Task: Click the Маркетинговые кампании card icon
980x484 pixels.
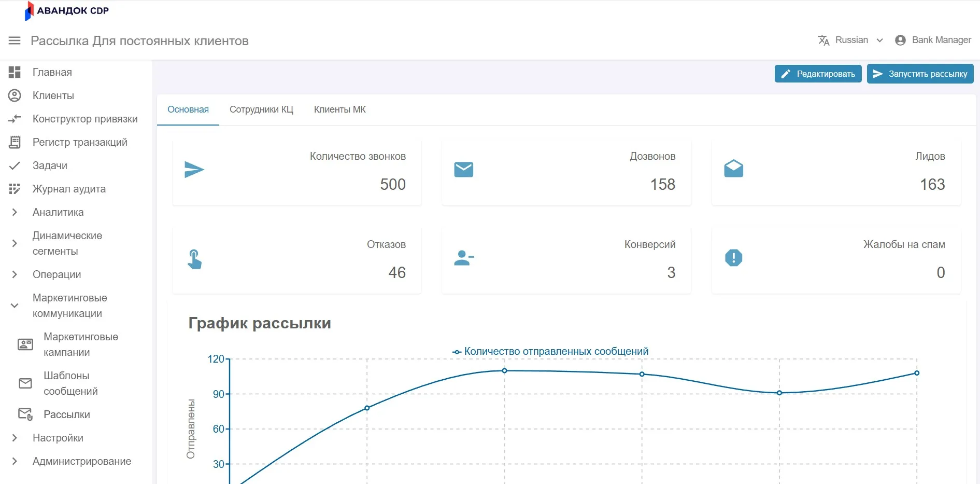Action: [x=25, y=344]
